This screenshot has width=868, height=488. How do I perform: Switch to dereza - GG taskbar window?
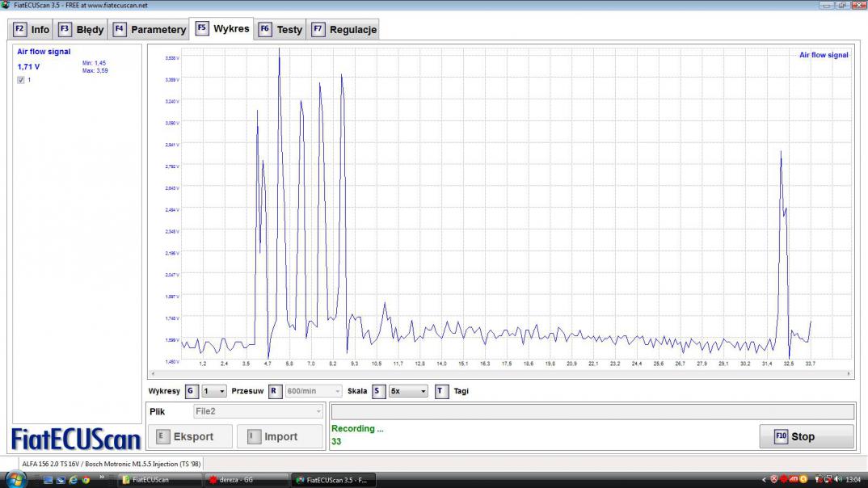click(242, 479)
